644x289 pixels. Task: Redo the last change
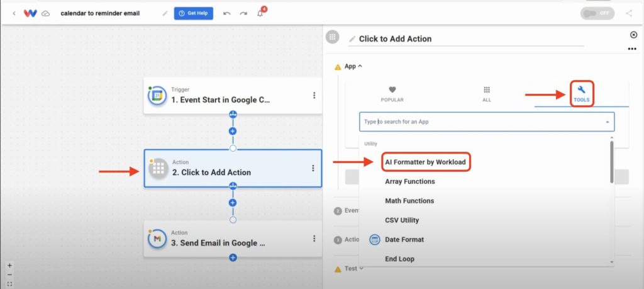click(243, 13)
